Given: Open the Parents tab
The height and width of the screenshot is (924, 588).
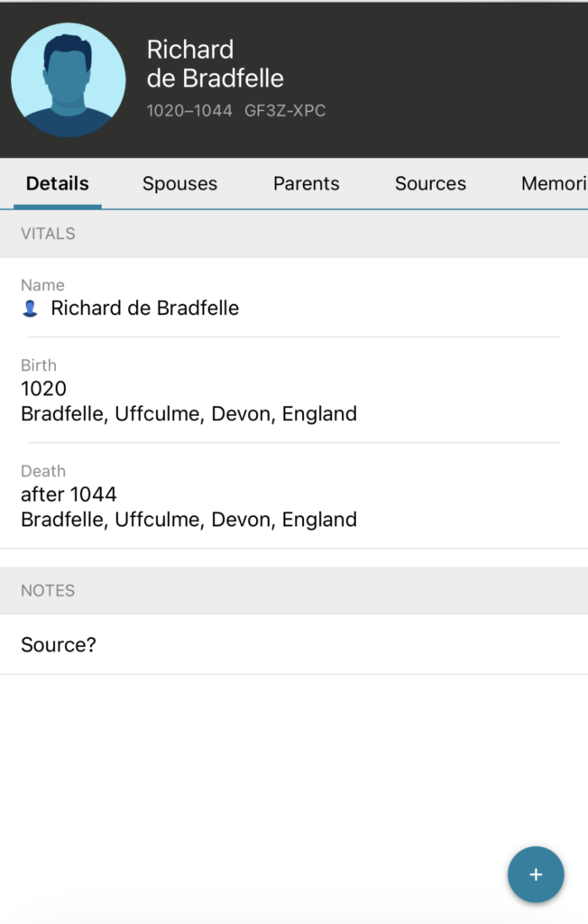Looking at the screenshot, I should [x=306, y=183].
